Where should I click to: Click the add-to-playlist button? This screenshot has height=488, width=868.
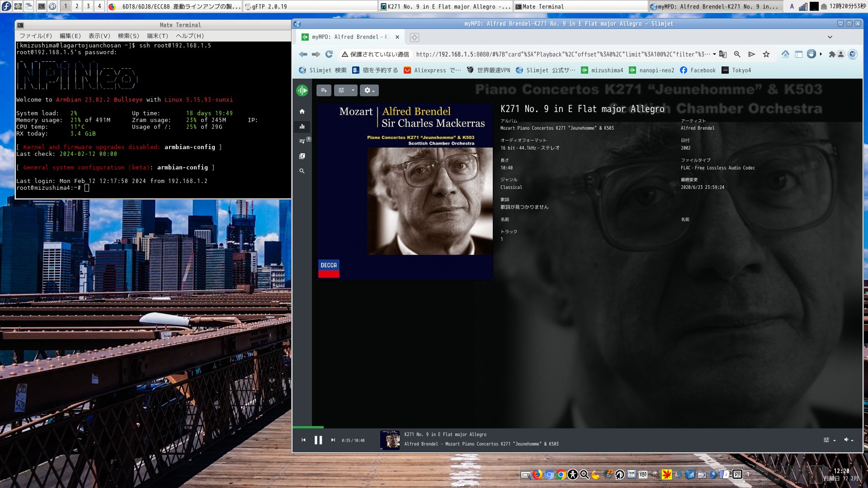point(324,90)
